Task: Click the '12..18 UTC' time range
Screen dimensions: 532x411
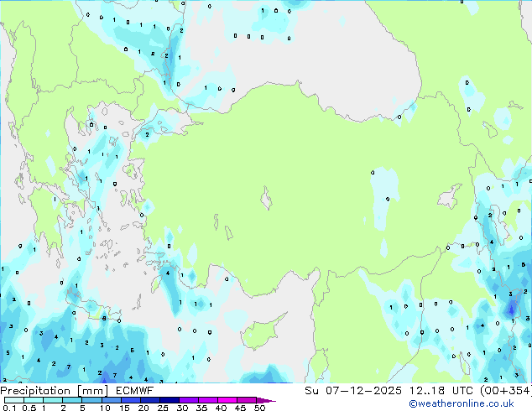Action: tap(441, 391)
